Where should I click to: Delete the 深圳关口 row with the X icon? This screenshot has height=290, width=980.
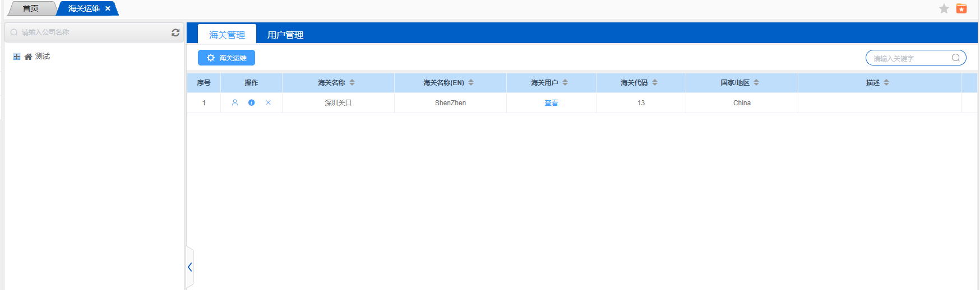point(268,102)
